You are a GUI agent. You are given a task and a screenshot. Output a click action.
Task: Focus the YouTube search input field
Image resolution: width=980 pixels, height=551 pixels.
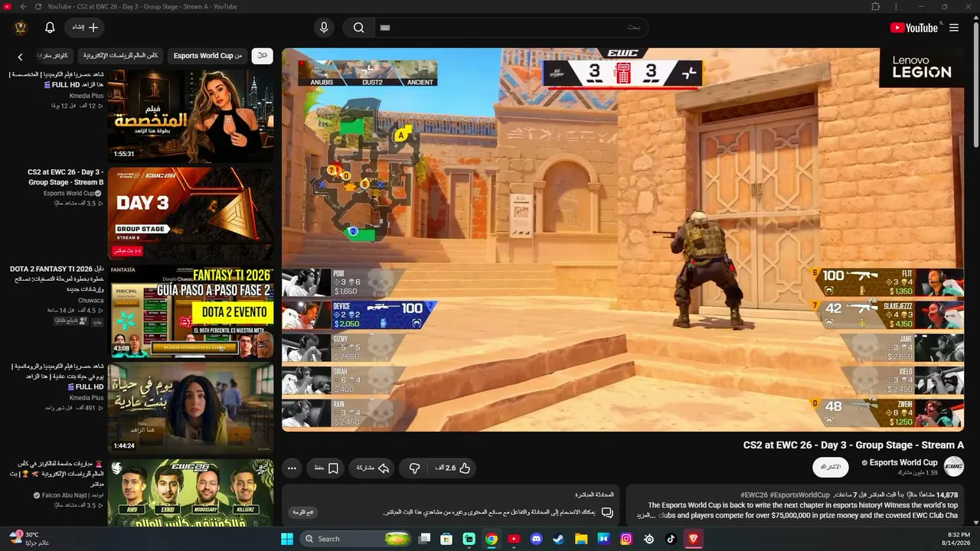pyautogui.click(x=511, y=28)
